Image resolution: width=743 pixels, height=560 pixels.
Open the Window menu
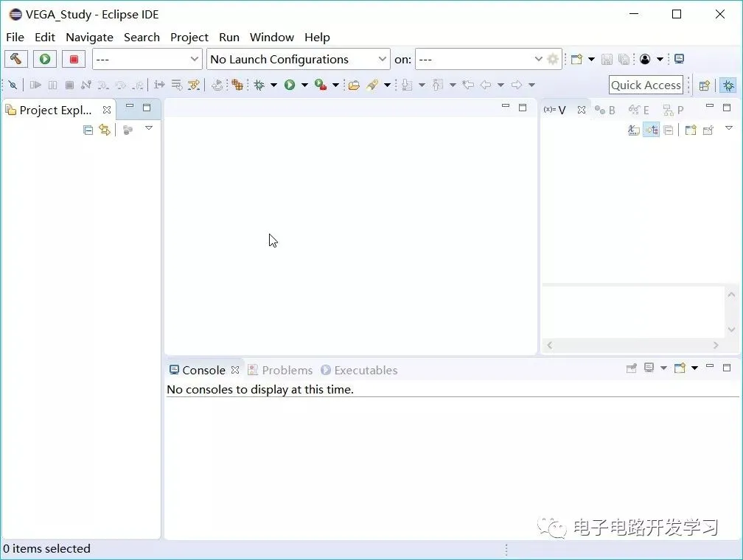pos(272,38)
